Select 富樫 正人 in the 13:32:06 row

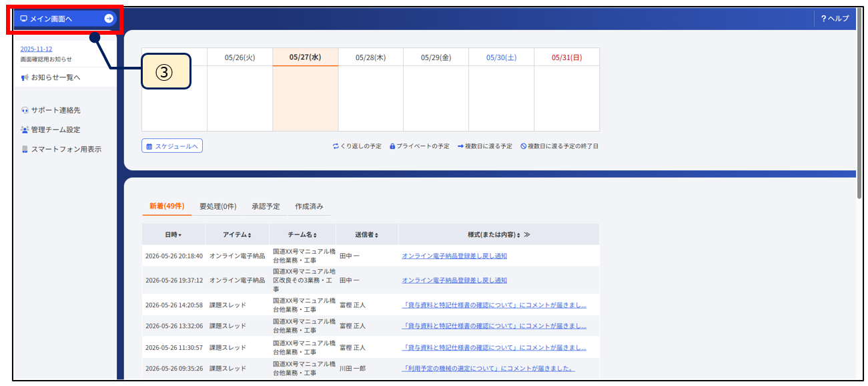pos(353,326)
